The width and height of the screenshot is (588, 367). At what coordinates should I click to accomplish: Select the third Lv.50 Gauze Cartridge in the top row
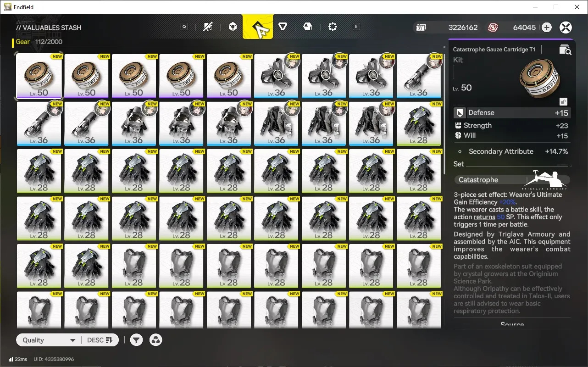[x=134, y=76]
